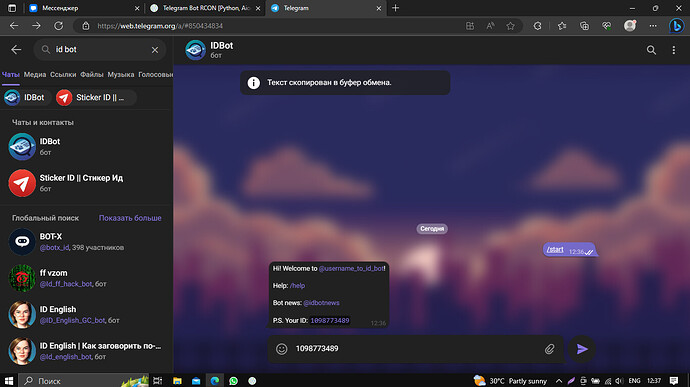Search within the IDBot chat

point(651,50)
